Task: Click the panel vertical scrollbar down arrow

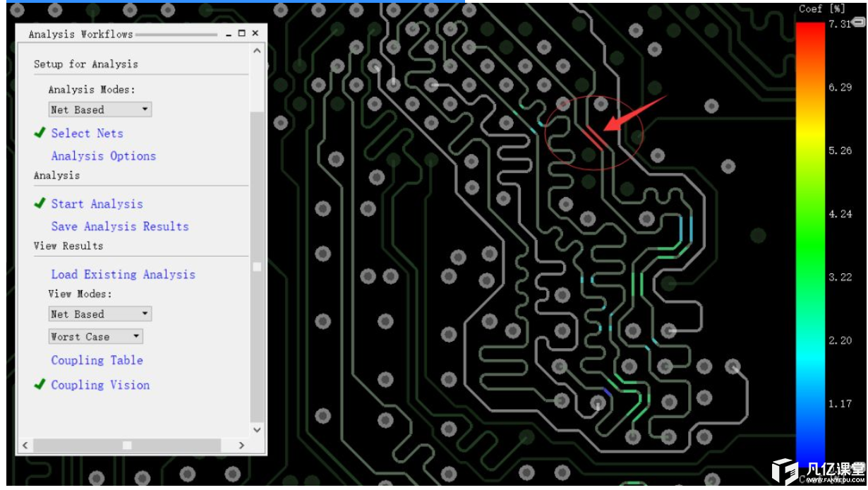Action: click(x=257, y=429)
